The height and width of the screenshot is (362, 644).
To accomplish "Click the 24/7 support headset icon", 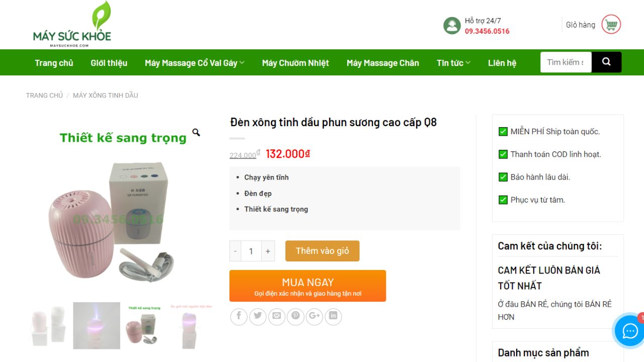I will 452,26.
